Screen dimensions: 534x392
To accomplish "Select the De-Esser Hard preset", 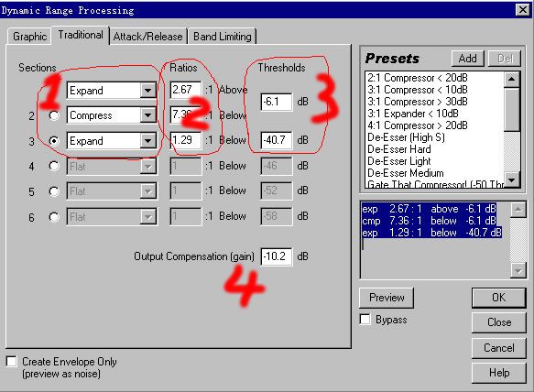I will (x=399, y=149).
